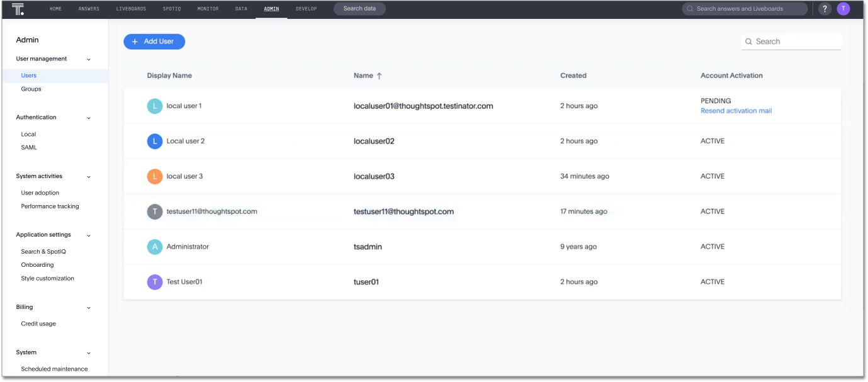868x382 pixels.
Task: Open the SAML authentication settings
Action: [x=28, y=147]
